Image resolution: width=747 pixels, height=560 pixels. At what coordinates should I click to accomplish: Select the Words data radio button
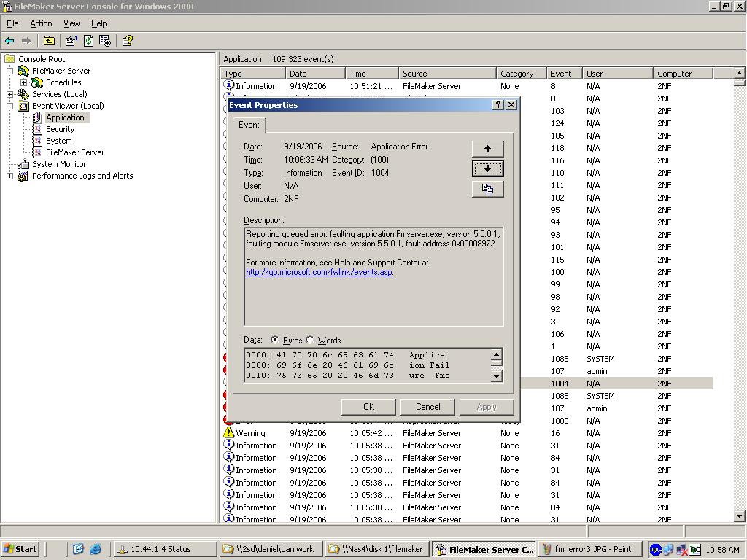[309, 340]
